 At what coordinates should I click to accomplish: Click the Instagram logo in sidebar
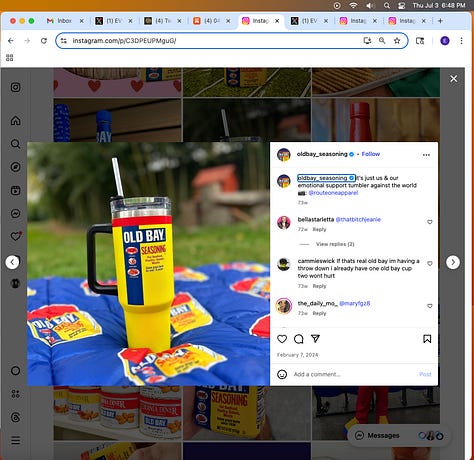pyautogui.click(x=15, y=87)
